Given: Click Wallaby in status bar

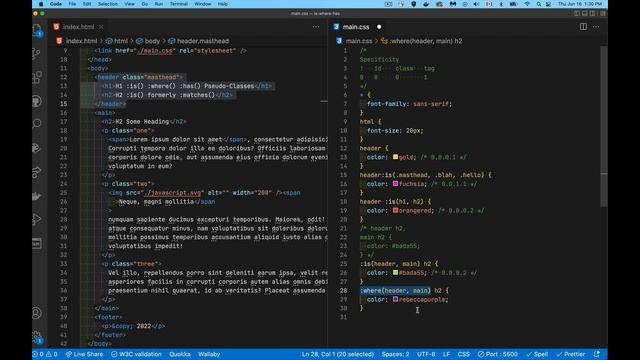Looking at the screenshot, I should pyautogui.click(x=209, y=354).
